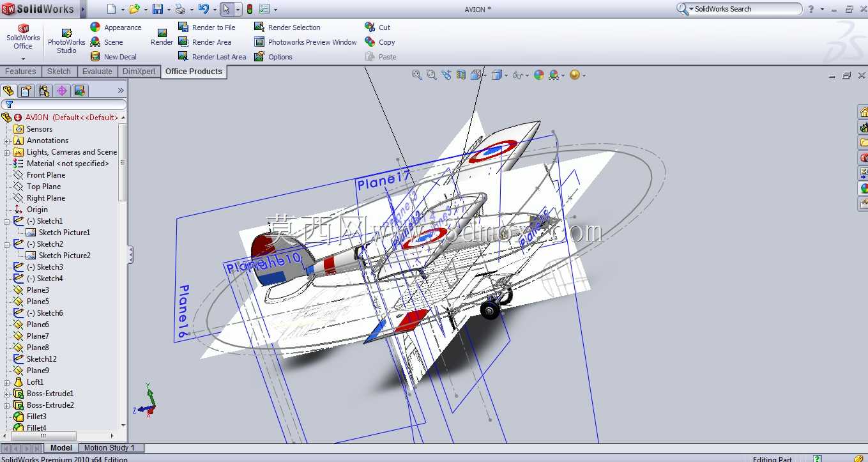This screenshot has width=868, height=462.
Task: Open the RenderManager panel tab
Action: tap(80, 91)
